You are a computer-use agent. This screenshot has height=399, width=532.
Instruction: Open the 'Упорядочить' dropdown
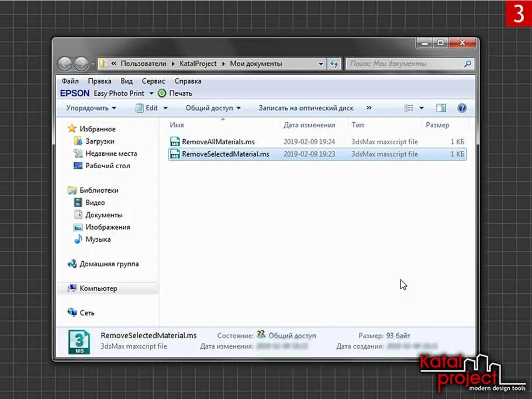[91, 108]
